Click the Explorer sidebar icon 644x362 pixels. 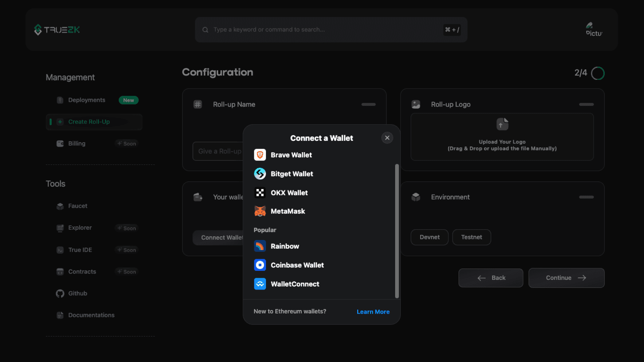60,228
